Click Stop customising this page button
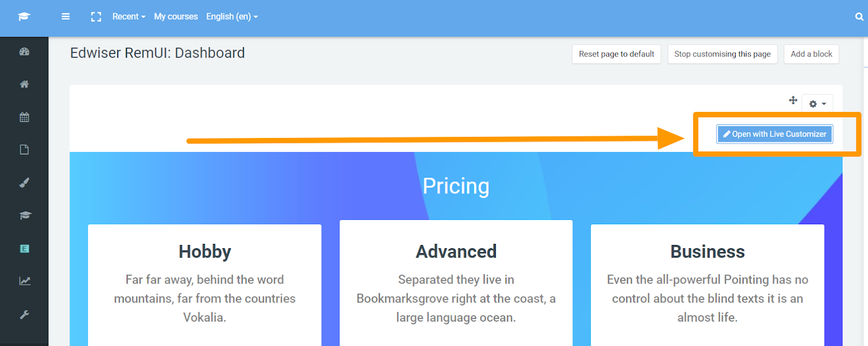868x346 pixels. point(723,54)
